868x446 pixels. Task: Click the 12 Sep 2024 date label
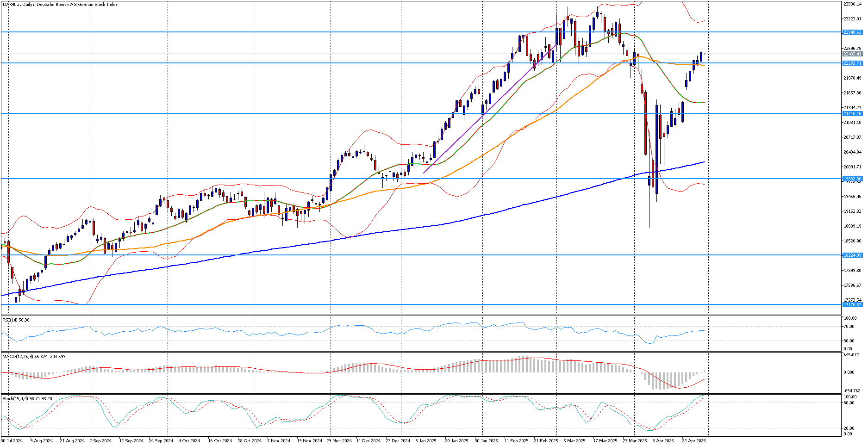pyautogui.click(x=131, y=441)
